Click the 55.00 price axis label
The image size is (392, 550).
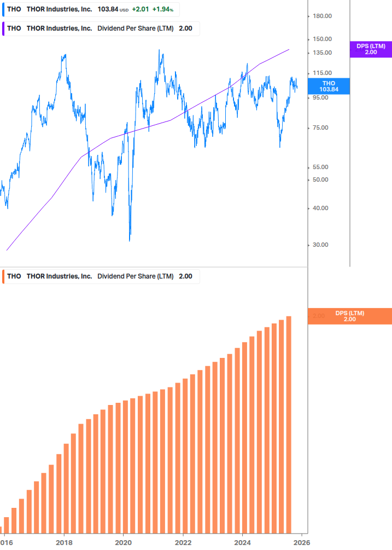(x=320, y=167)
